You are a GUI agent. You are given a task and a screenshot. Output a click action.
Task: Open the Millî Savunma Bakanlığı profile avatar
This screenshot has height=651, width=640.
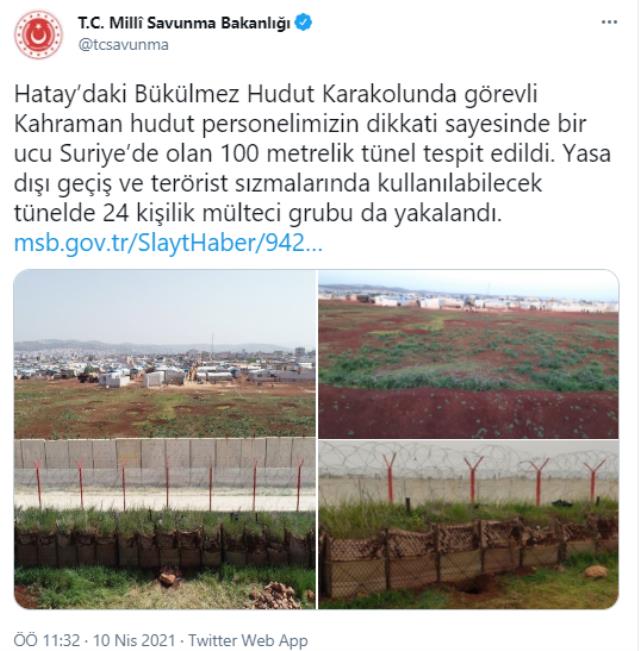[x=38, y=35]
